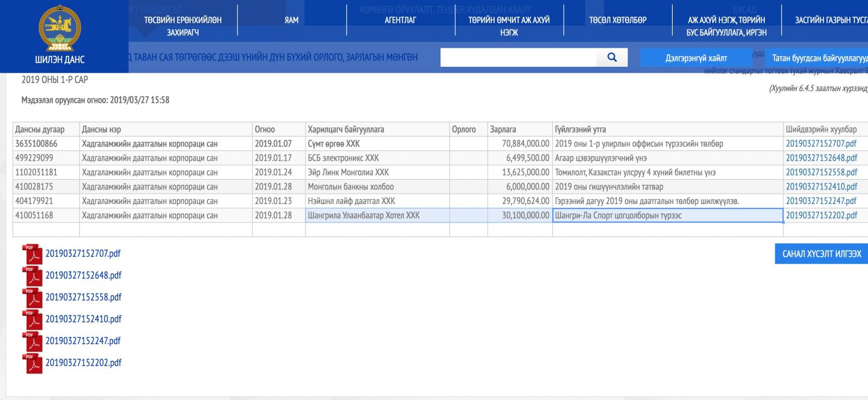Viewport: 868px width, 400px height.
Task: Open 20190327152202.pdf link in last table row
Action: 821,215
